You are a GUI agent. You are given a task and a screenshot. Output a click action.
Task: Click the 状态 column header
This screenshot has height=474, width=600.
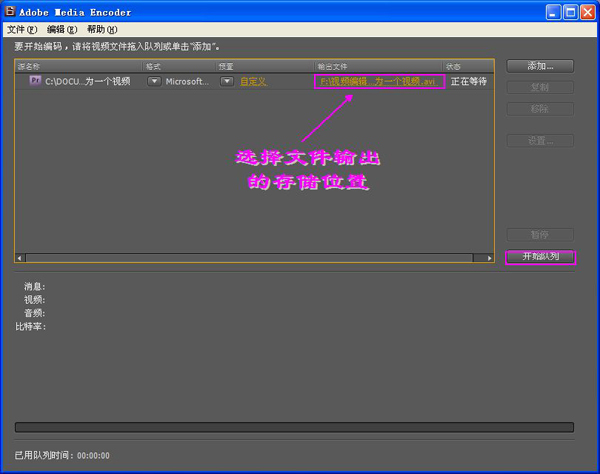468,67
